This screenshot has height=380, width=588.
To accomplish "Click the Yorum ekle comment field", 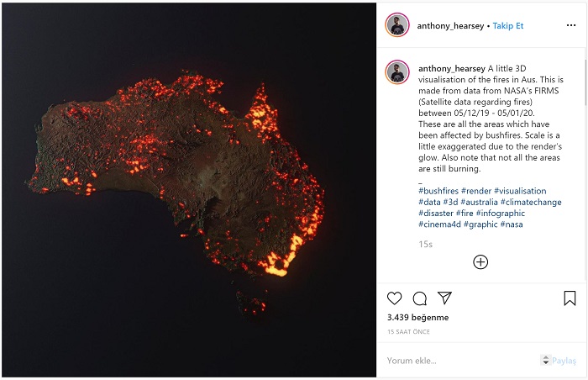I will (454, 361).
